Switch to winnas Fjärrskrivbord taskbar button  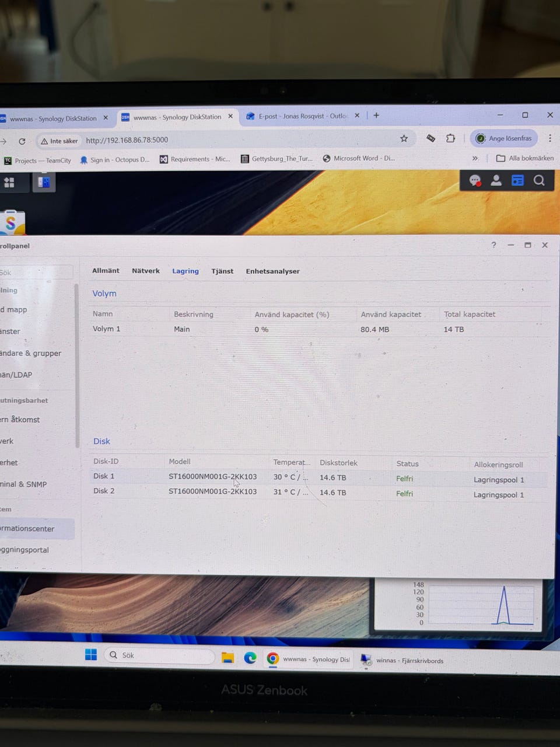pos(402,660)
